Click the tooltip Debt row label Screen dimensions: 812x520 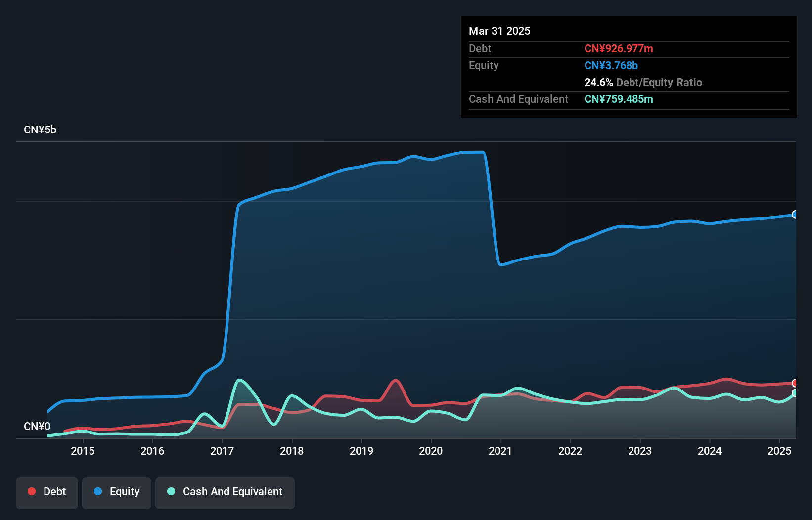click(x=480, y=48)
